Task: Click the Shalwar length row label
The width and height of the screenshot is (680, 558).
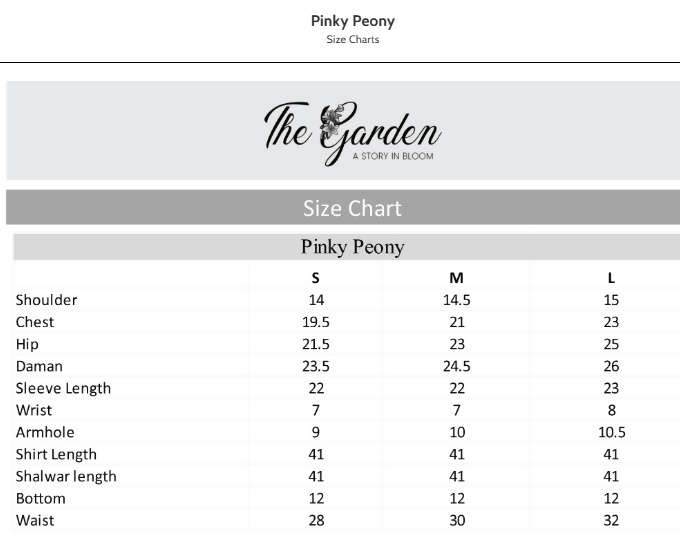Action: [66, 476]
